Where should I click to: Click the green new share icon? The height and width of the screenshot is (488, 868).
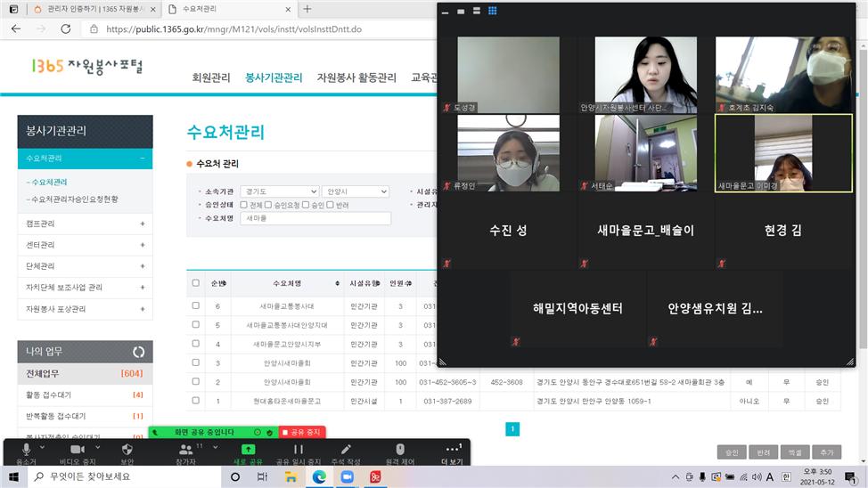click(248, 450)
